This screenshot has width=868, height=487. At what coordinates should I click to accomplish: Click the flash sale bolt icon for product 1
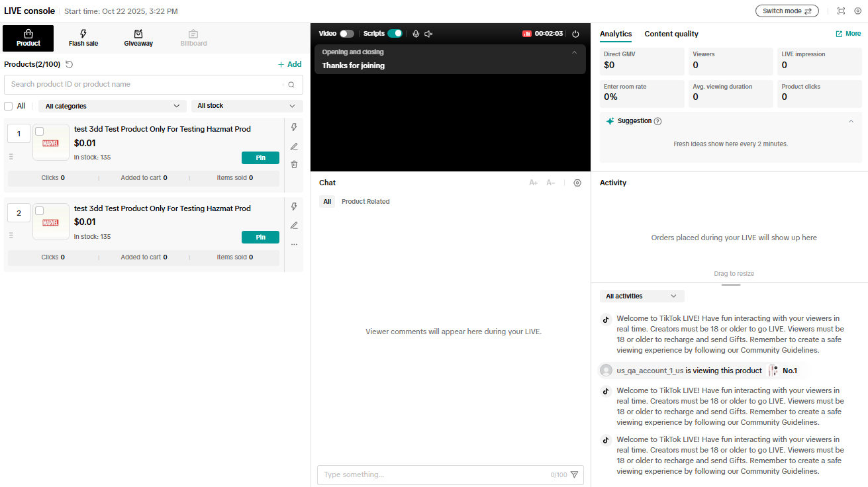tap(294, 128)
